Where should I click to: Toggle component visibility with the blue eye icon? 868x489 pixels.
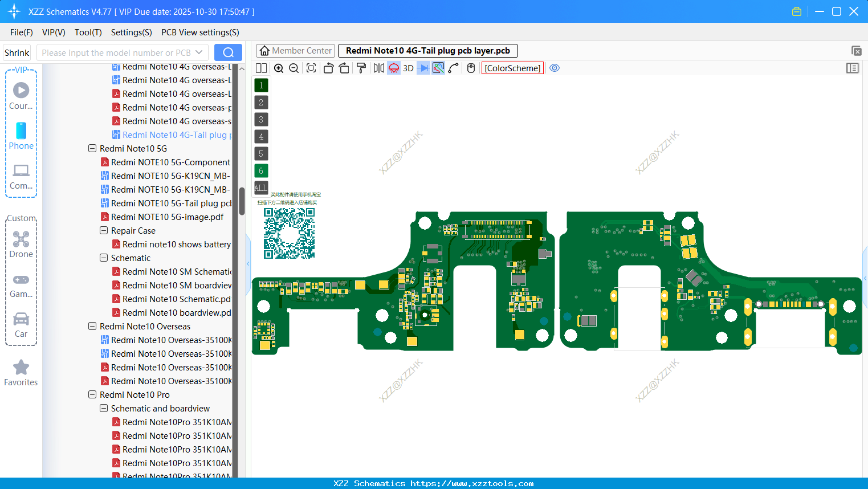coord(555,68)
